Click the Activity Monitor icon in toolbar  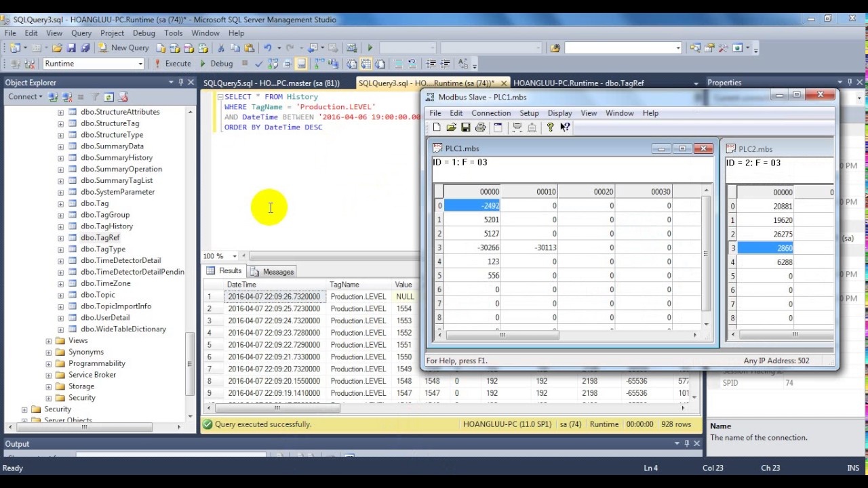coord(351,48)
